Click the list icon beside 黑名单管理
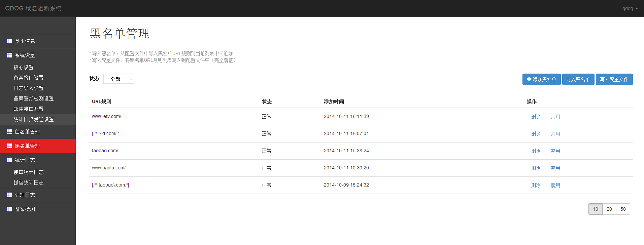 pyautogui.click(x=9, y=146)
